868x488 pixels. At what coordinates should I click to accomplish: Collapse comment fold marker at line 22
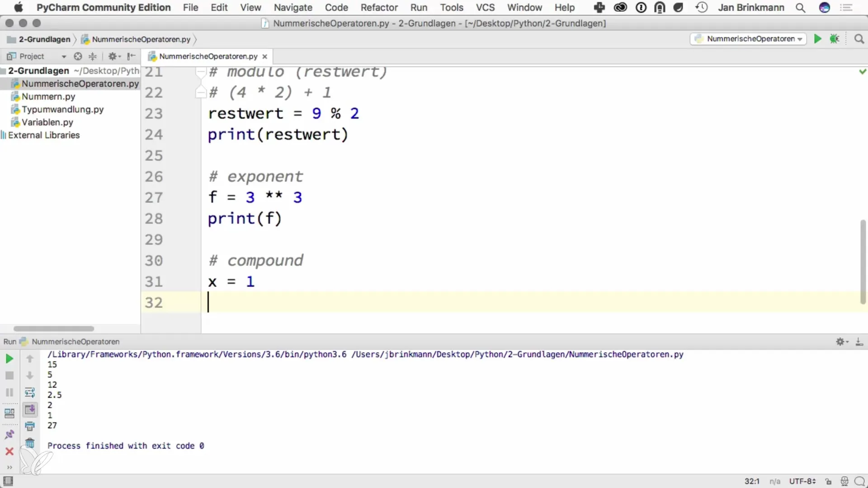point(201,93)
